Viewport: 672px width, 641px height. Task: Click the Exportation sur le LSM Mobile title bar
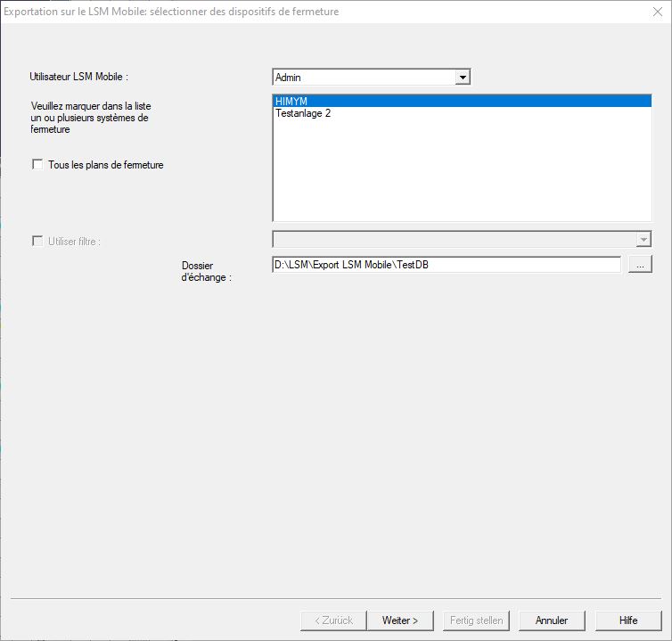267,12
